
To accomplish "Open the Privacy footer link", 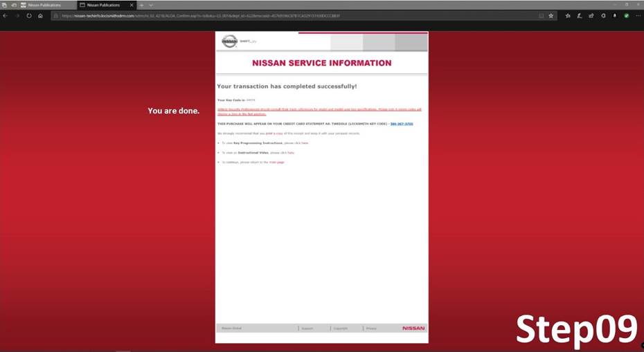I will click(371, 328).
